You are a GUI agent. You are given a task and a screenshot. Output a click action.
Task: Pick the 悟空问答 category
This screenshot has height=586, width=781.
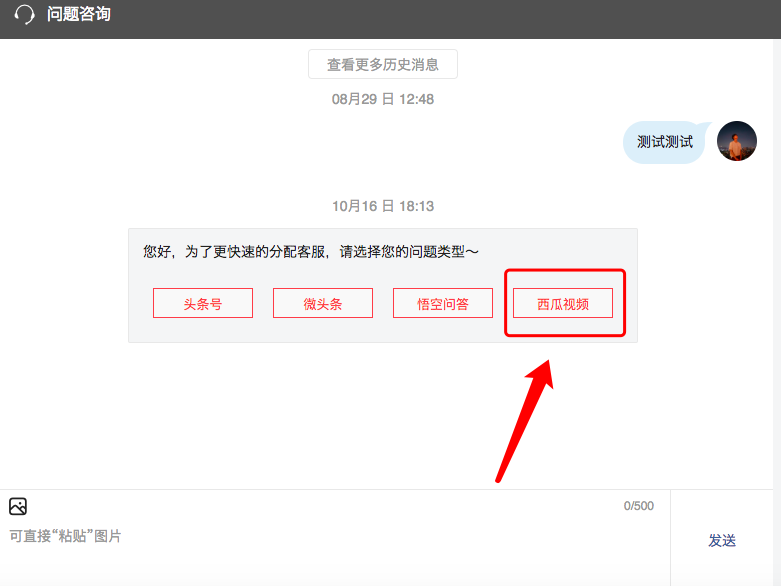(443, 303)
